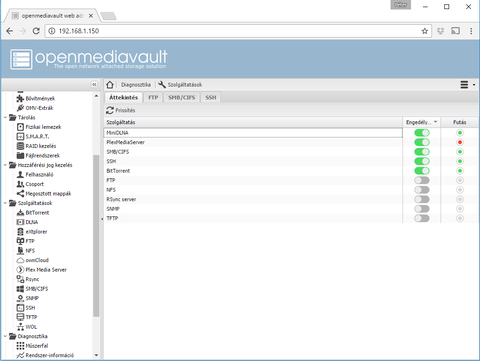Image resolution: width=480 pixels, height=361 pixels.
Task: Collapse Szolgáltatások tree node
Action: [5, 203]
